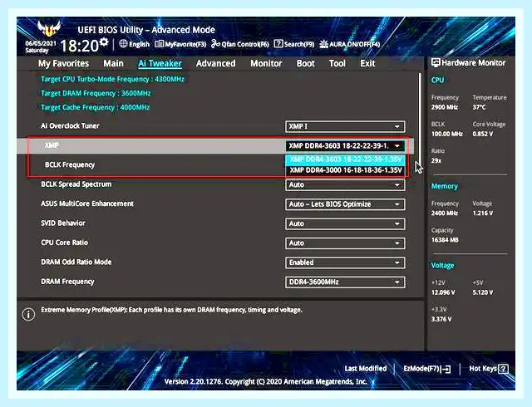Click the +3.3V reading 3.376 V
The width and height of the screenshot is (532, 407).
point(441,320)
